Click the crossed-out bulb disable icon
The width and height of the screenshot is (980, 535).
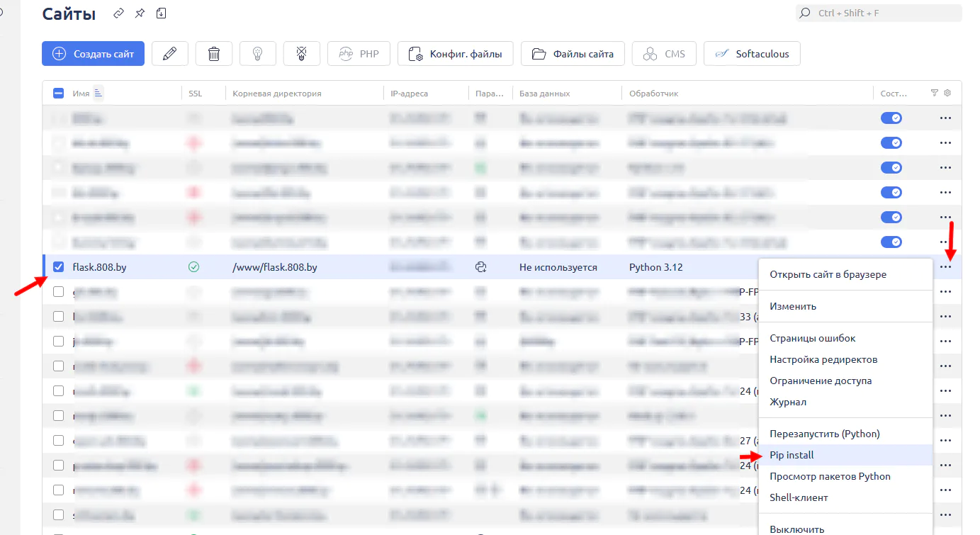[x=301, y=54]
